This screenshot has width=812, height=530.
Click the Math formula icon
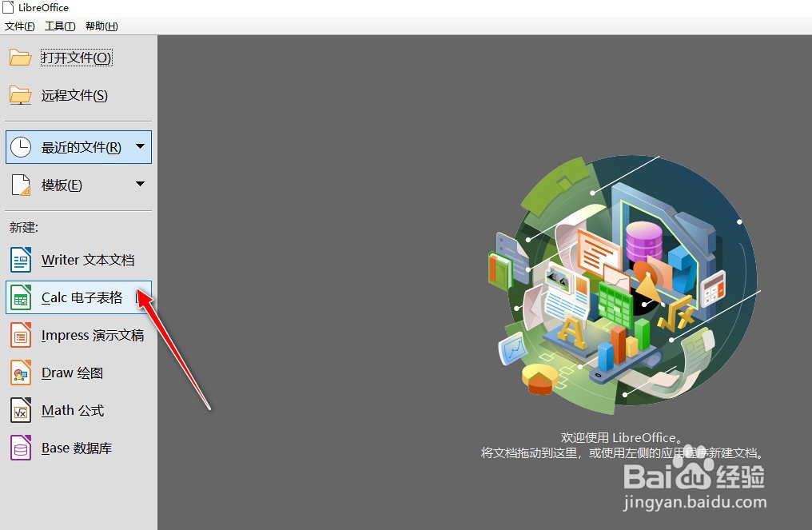coord(21,410)
